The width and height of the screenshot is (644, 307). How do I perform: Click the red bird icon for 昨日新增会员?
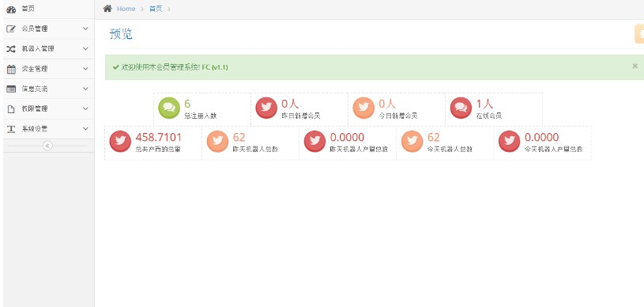coord(266,108)
